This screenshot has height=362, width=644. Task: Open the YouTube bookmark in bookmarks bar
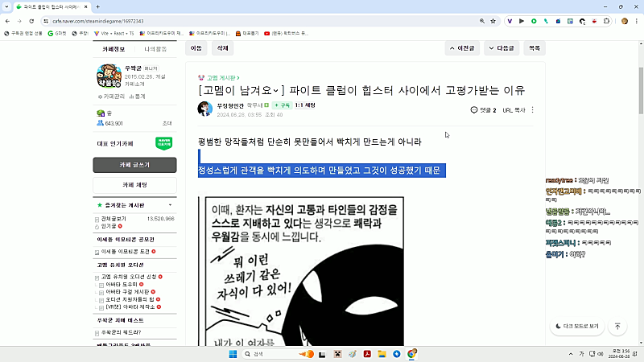tap(286, 33)
